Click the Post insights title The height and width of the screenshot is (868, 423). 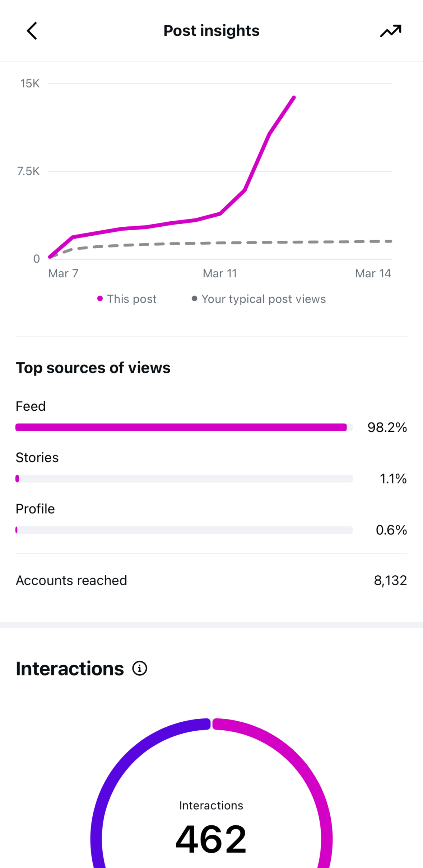click(x=211, y=31)
